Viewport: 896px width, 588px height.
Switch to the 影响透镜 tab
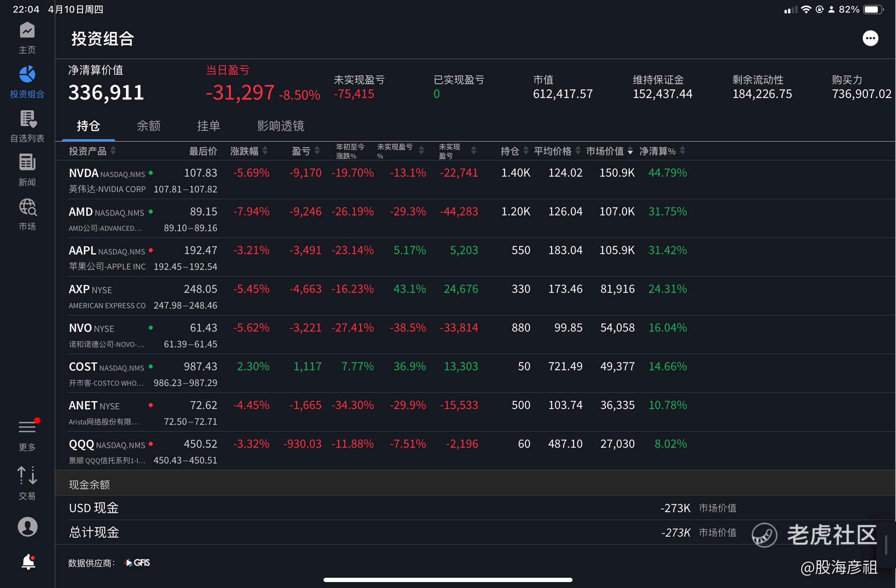coord(280,126)
